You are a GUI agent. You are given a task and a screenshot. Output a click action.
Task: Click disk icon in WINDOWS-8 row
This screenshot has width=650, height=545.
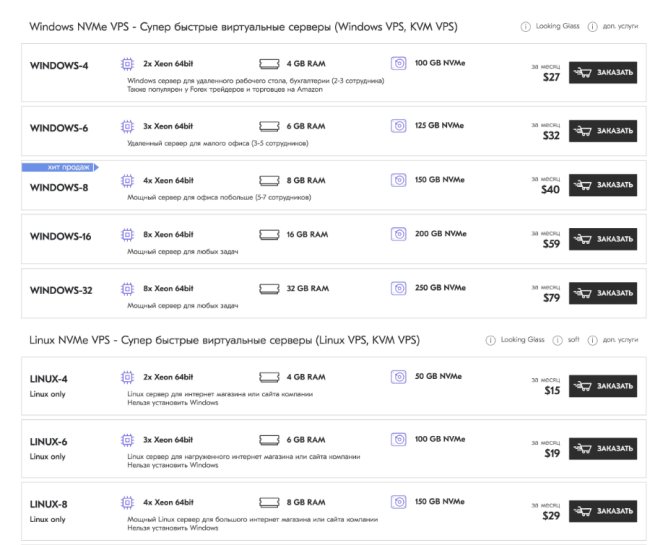[399, 180]
